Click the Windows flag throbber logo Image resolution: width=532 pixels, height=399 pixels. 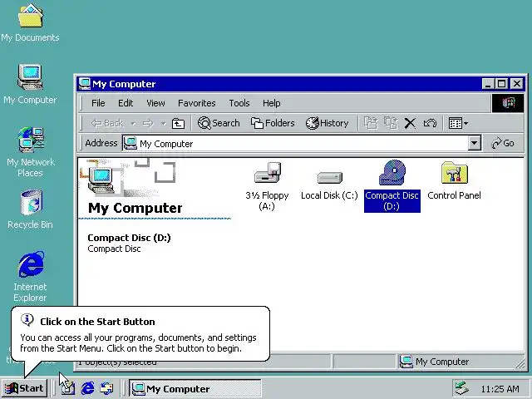tap(508, 103)
